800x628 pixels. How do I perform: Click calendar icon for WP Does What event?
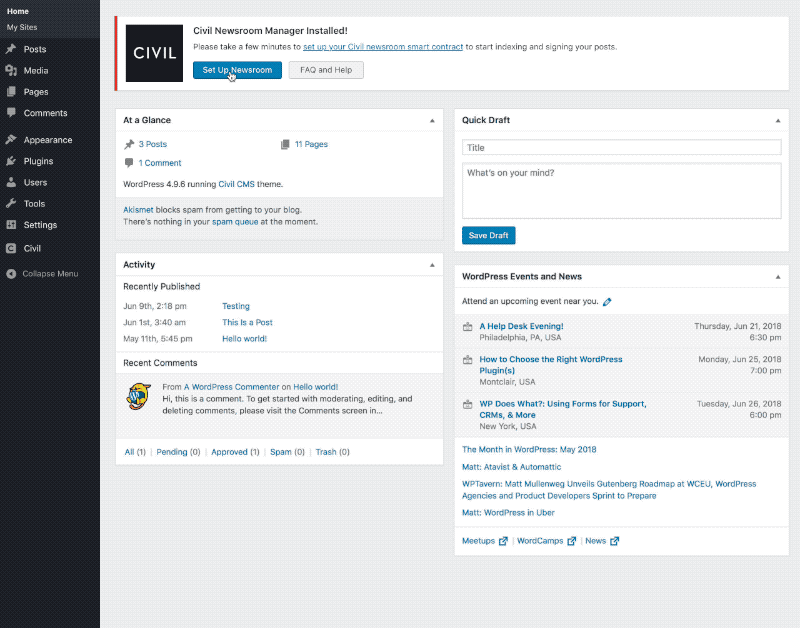[x=467, y=404]
